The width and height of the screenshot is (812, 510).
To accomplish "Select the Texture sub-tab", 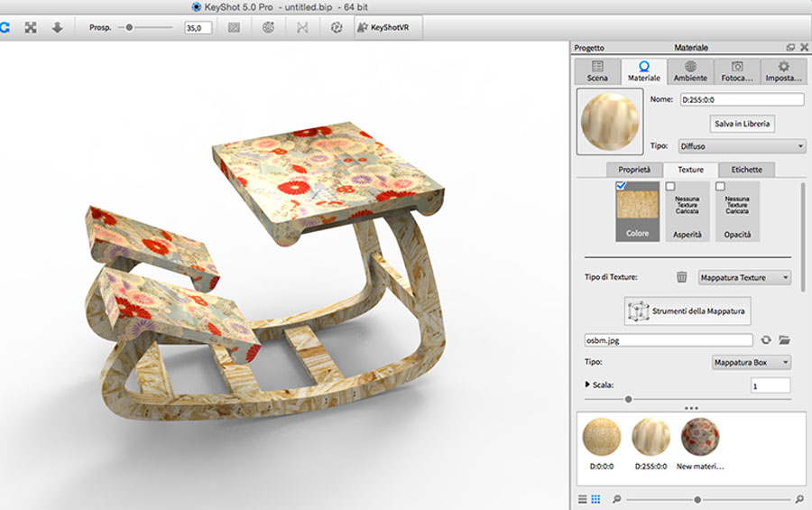I will pos(690,170).
